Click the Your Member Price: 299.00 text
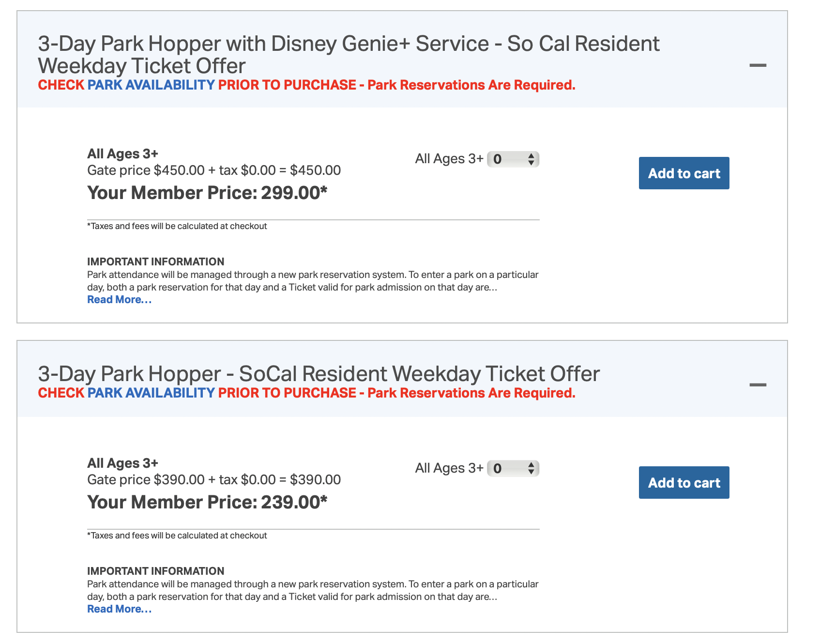The height and width of the screenshot is (644, 820). [x=207, y=193]
